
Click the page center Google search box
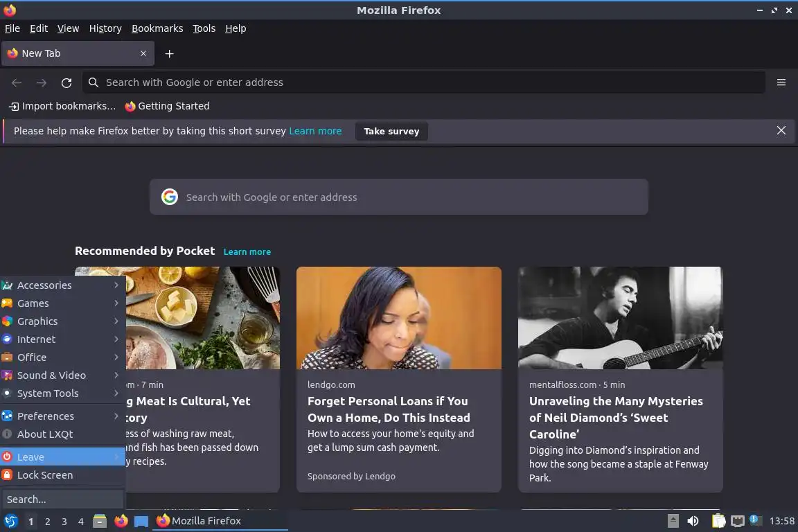(x=398, y=197)
